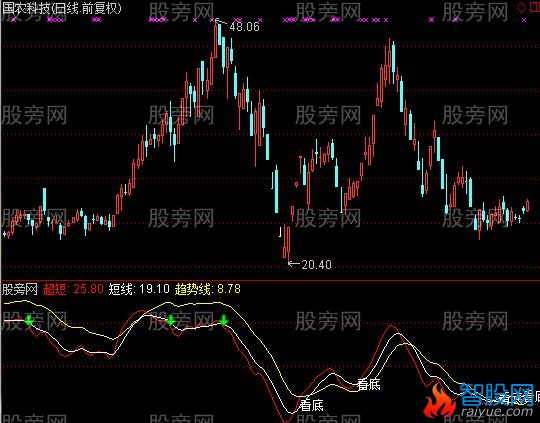Click the 短线: 19.10 indicator readout

coord(139,289)
